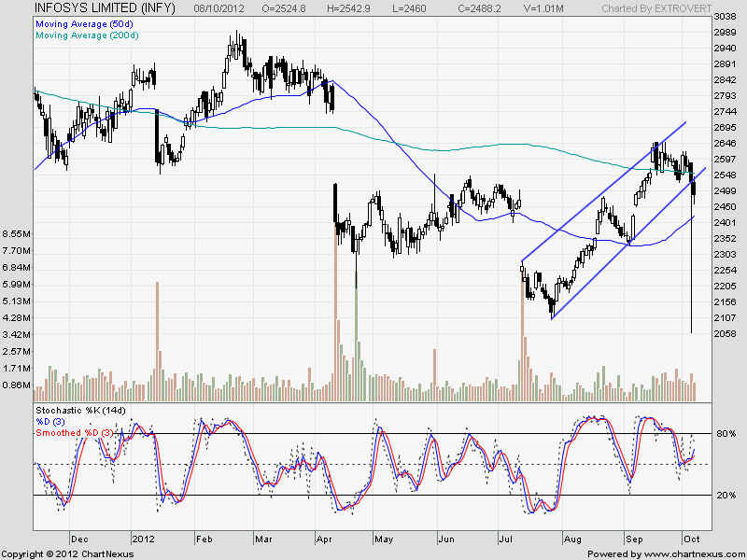Screen dimensions: 747x560
Task: Select the 2012 year marker on time axis
Action: (x=143, y=539)
